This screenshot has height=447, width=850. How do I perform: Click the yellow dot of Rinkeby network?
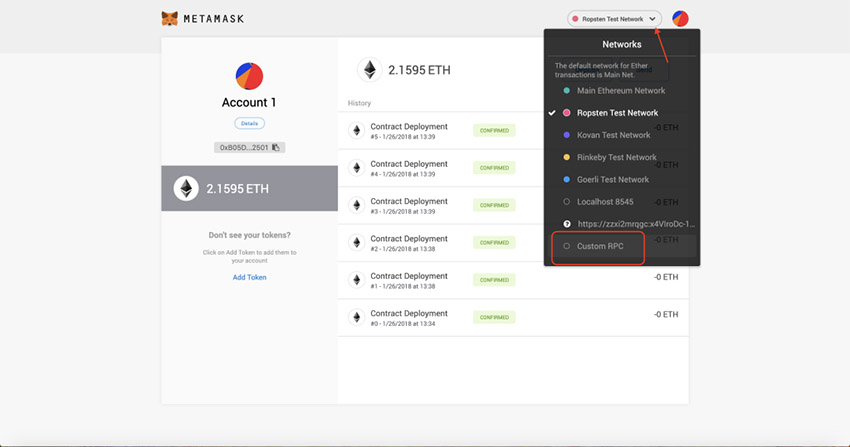click(566, 157)
